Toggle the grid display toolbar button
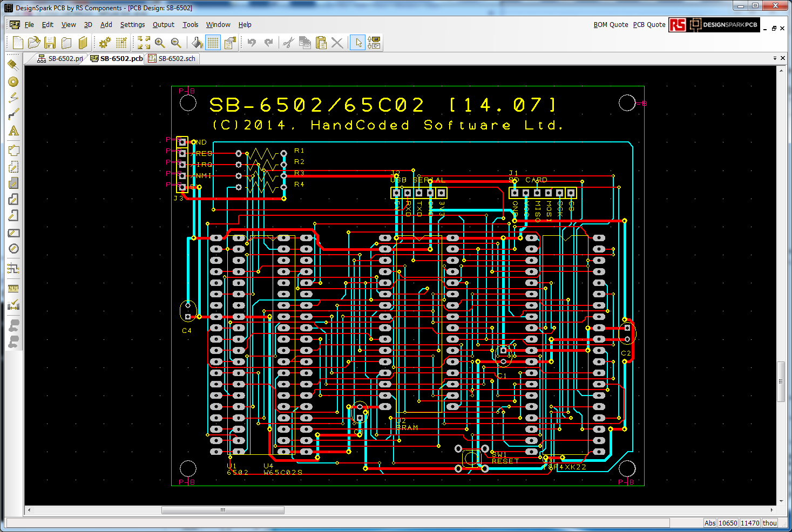The height and width of the screenshot is (532, 792). click(x=213, y=43)
